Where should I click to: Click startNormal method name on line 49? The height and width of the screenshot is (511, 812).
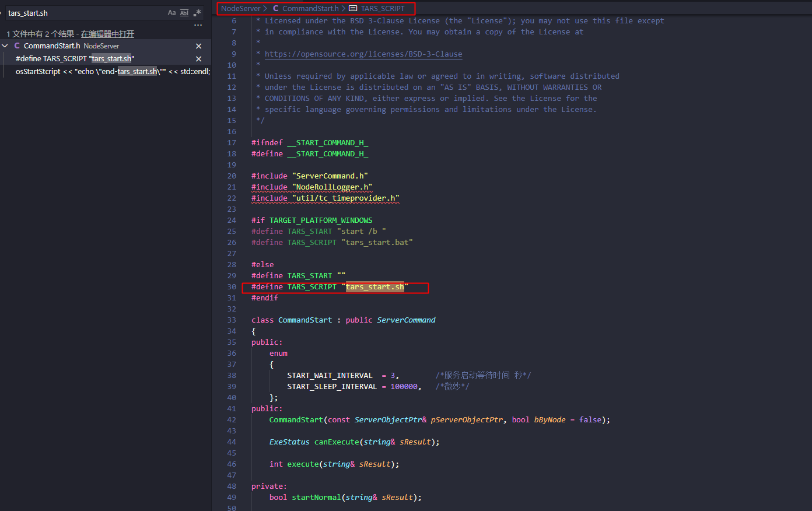[316, 498]
